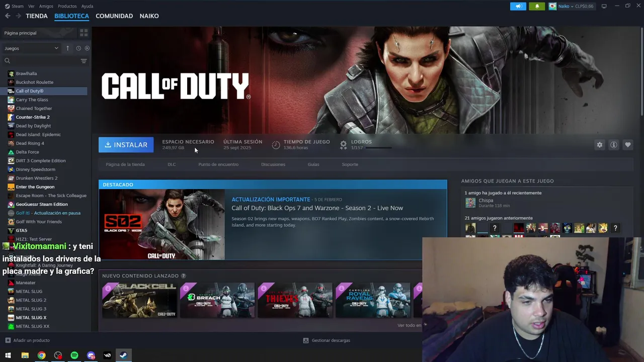The height and width of the screenshot is (362, 644).
Task: Open the Ver menu
Action: 31,6
